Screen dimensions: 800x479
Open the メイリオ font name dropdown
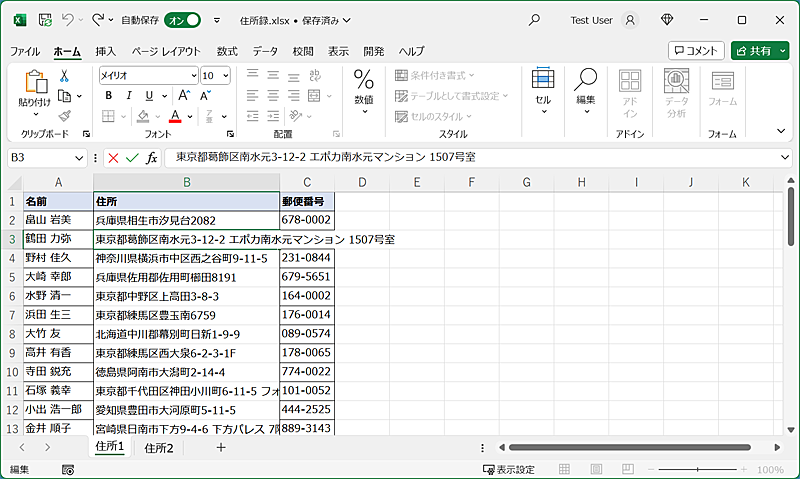click(x=193, y=76)
